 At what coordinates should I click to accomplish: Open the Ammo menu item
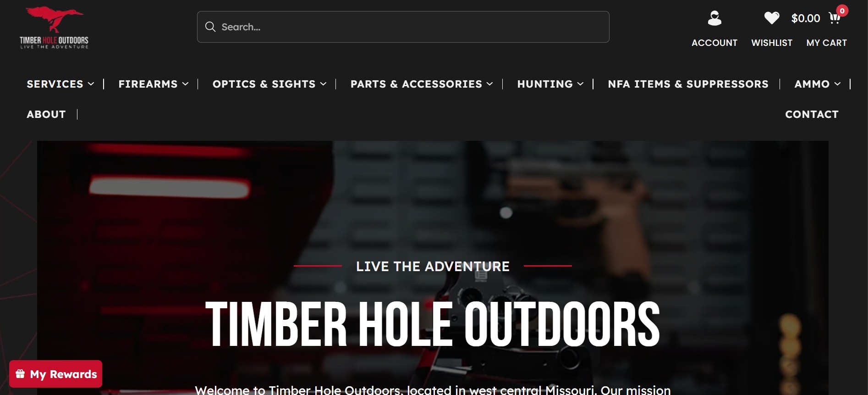pos(812,84)
